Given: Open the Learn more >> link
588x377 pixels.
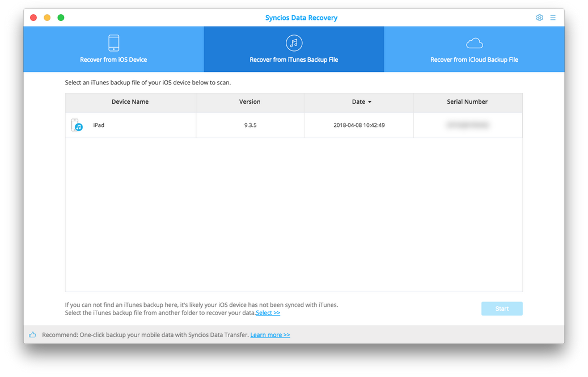Looking at the screenshot, I should (x=270, y=335).
